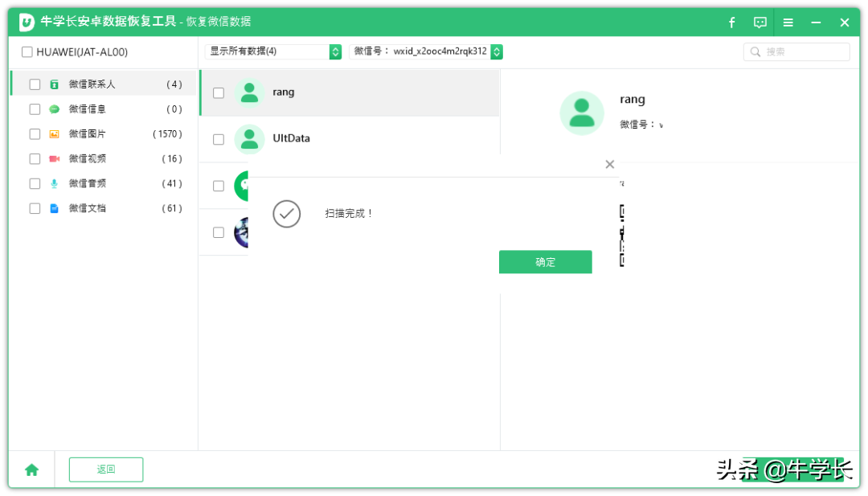Click the WeChat images icon
This screenshot has width=868, height=496.
pos(55,134)
